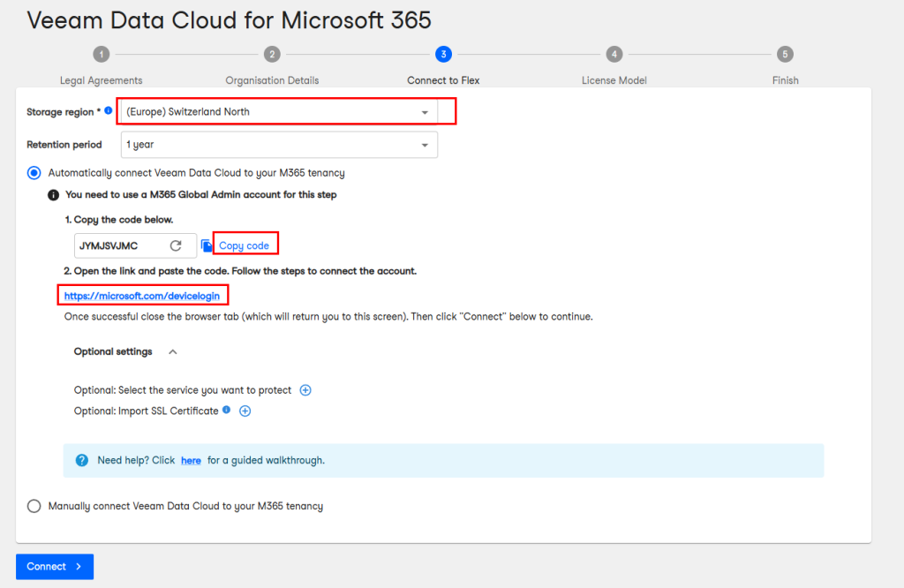Viewport: 904px width, 588px height.
Task: Open the microsoft.com/devicelogin link
Action: 142,296
